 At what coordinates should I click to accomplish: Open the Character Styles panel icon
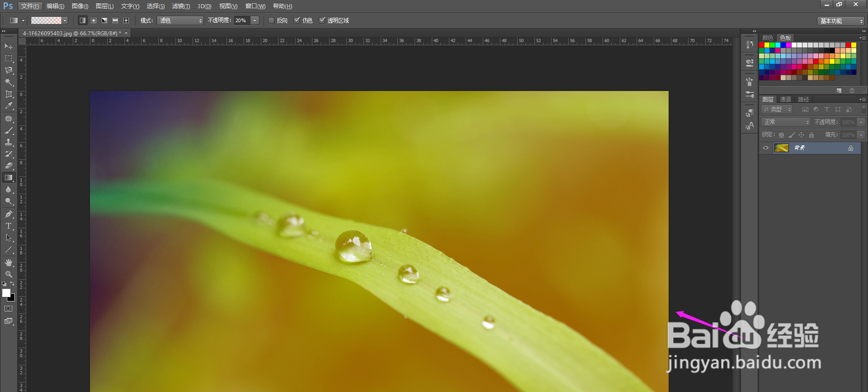[x=750, y=126]
